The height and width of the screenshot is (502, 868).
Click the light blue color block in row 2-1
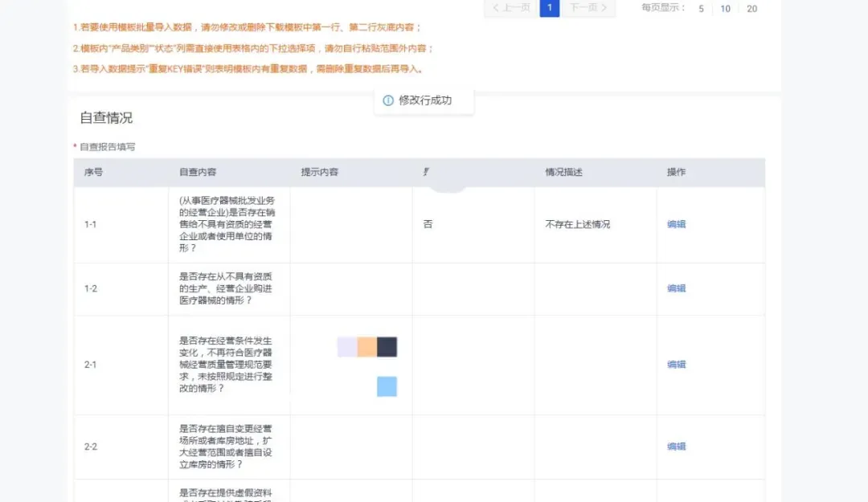(387, 386)
